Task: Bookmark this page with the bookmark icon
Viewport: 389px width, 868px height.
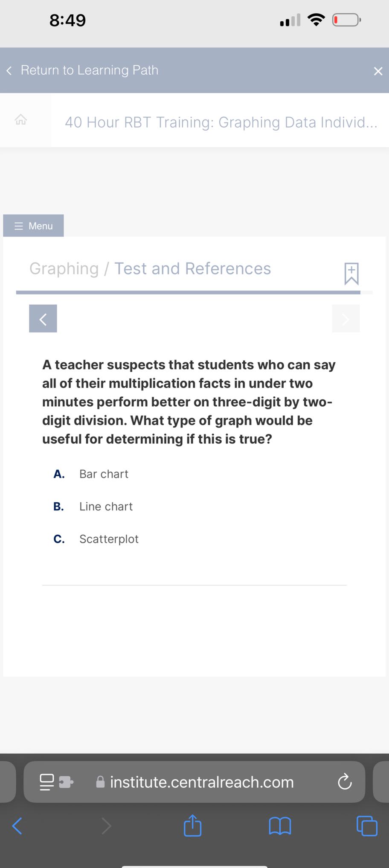Action: [351, 274]
